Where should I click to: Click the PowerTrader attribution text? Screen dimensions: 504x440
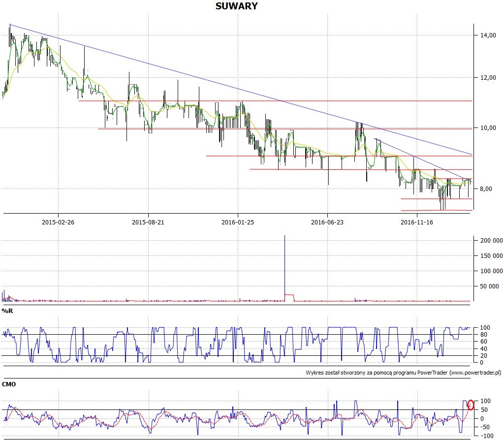[404, 373]
